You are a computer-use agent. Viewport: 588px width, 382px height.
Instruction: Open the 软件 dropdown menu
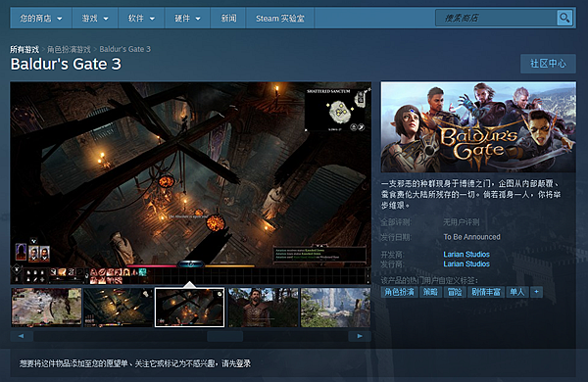click(141, 18)
